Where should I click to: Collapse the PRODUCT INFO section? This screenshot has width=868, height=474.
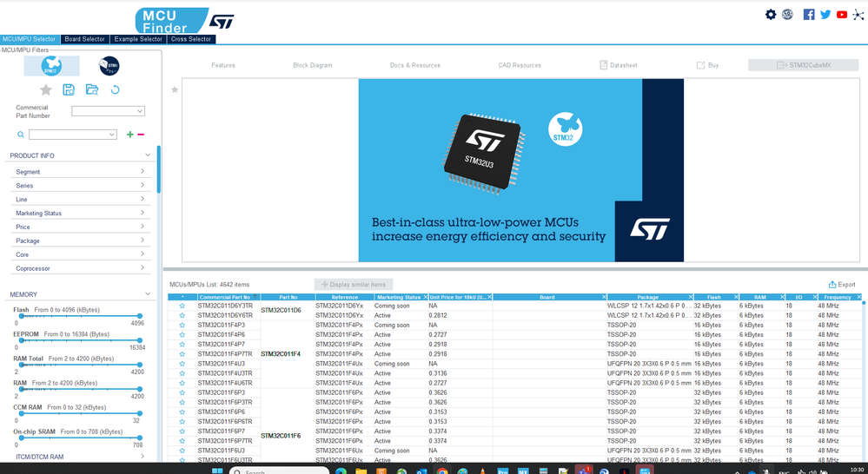click(x=147, y=155)
